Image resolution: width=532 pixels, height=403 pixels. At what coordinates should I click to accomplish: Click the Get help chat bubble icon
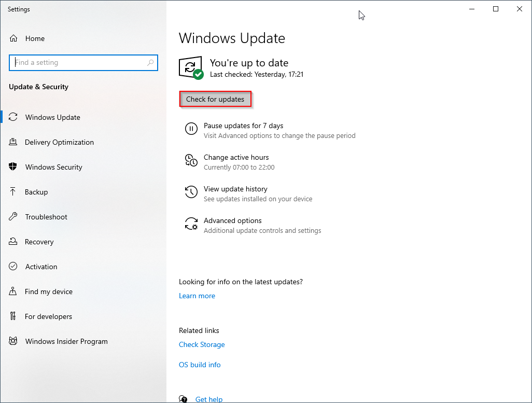point(183,399)
